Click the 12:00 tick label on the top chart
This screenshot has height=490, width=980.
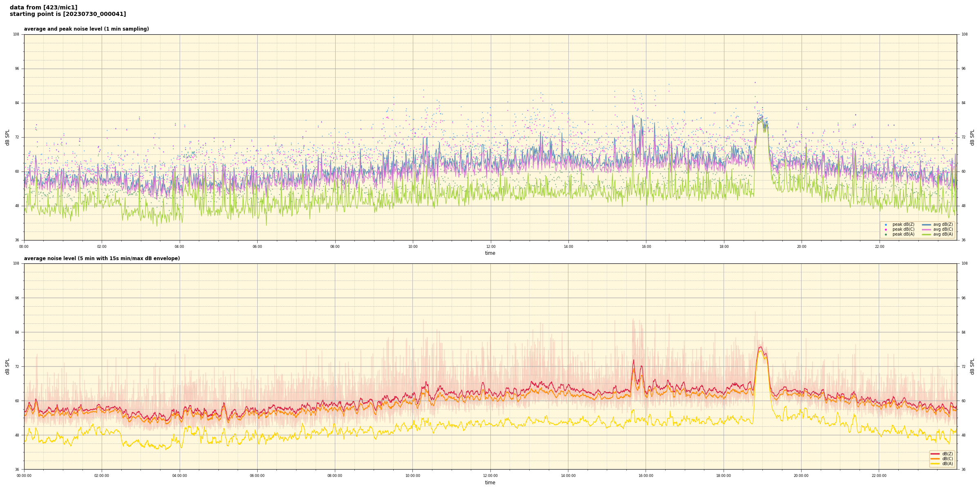(490, 247)
